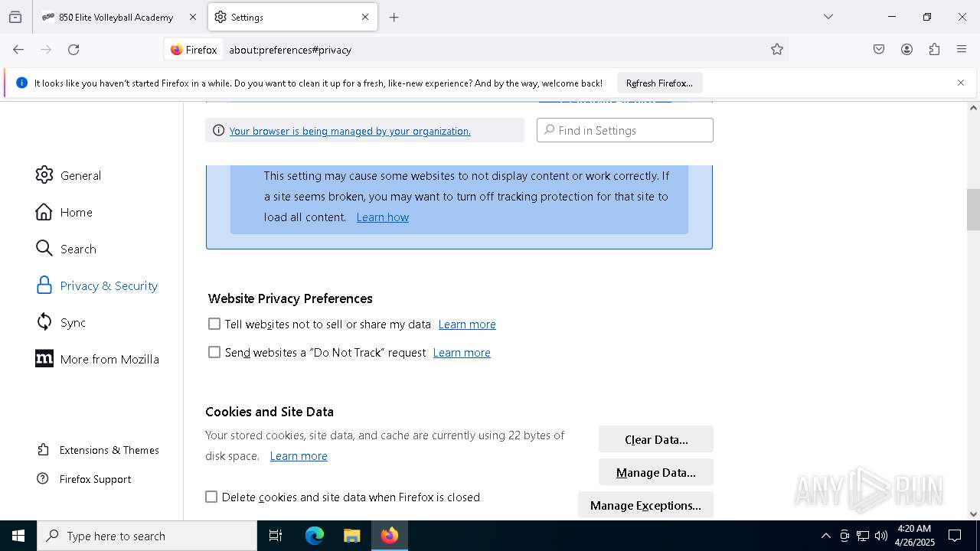
Task: Open Firefox Support
Action: pos(84,479)
